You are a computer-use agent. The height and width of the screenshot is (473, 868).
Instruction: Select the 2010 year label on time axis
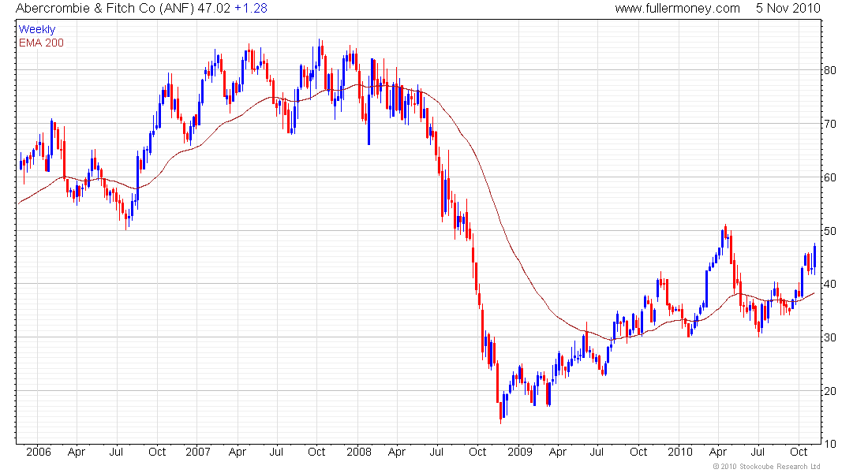(679, 452)
